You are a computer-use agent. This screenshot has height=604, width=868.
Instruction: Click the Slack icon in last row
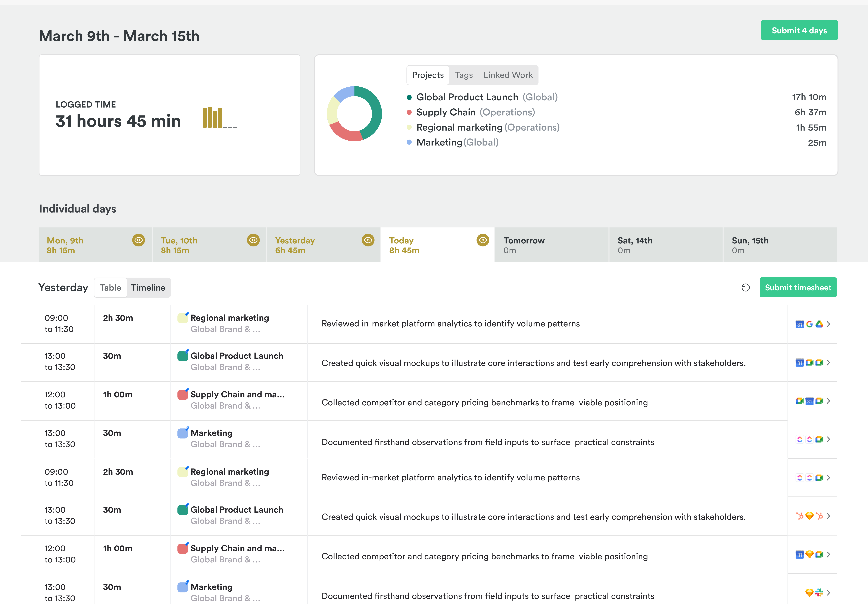819,592
